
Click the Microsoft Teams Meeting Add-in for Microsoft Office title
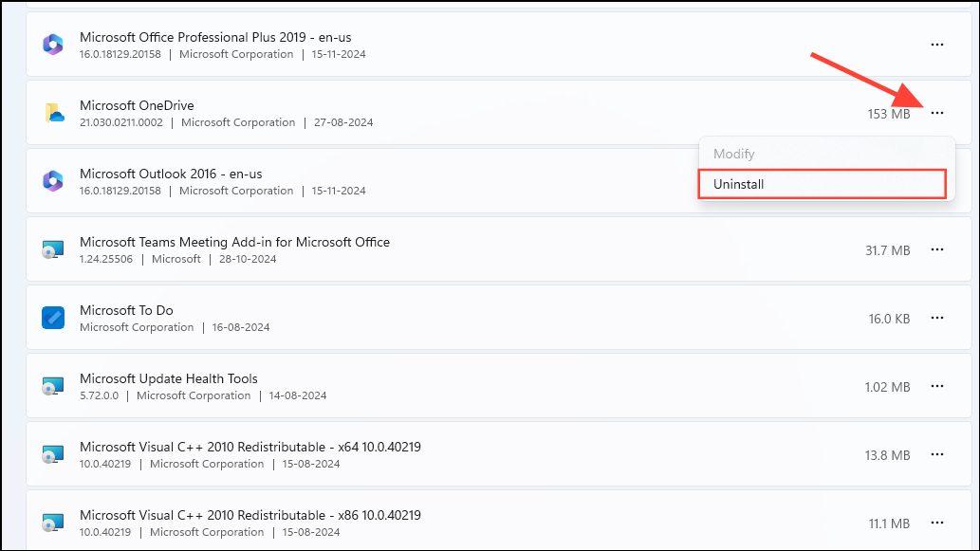(235, 242)
